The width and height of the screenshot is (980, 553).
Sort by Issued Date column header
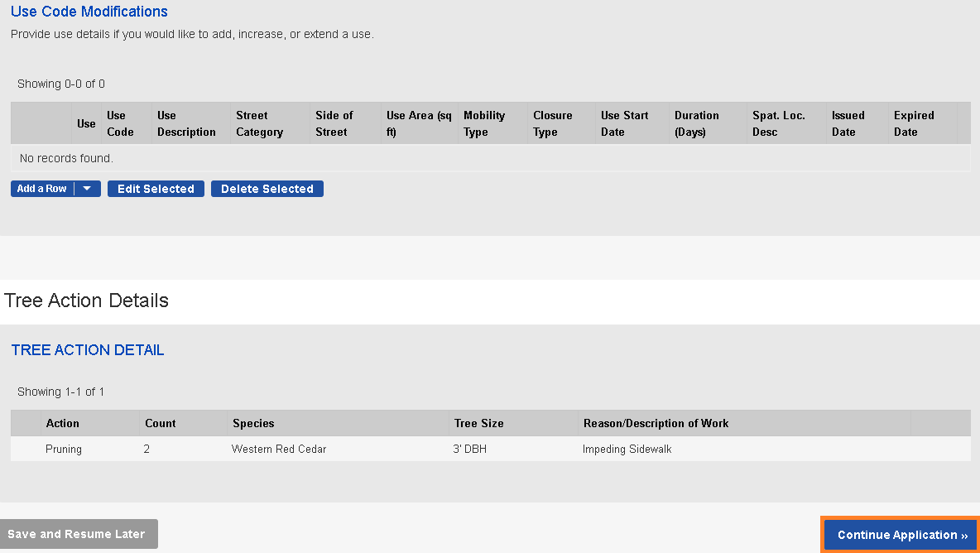848,123
